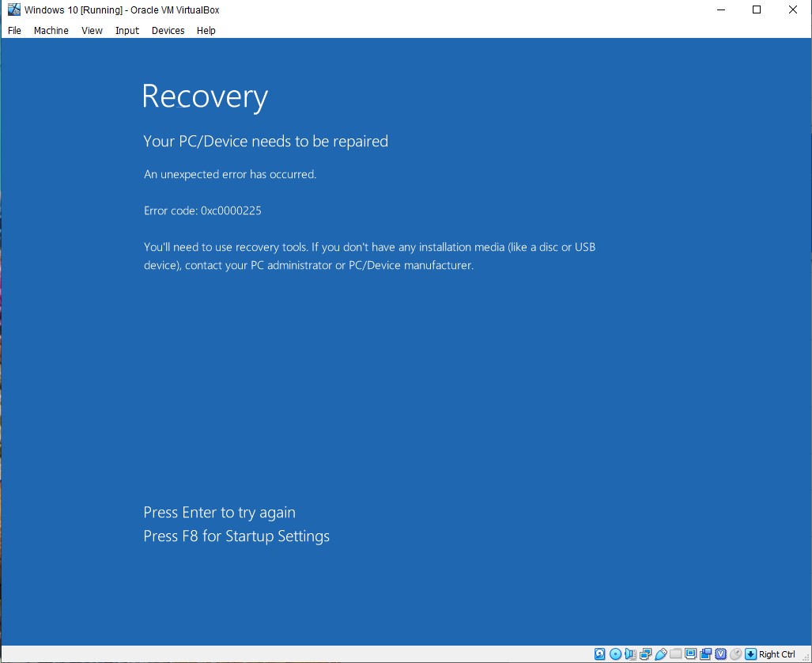Open the File menu
Viewport: 812px width, 663px height.
14,31
